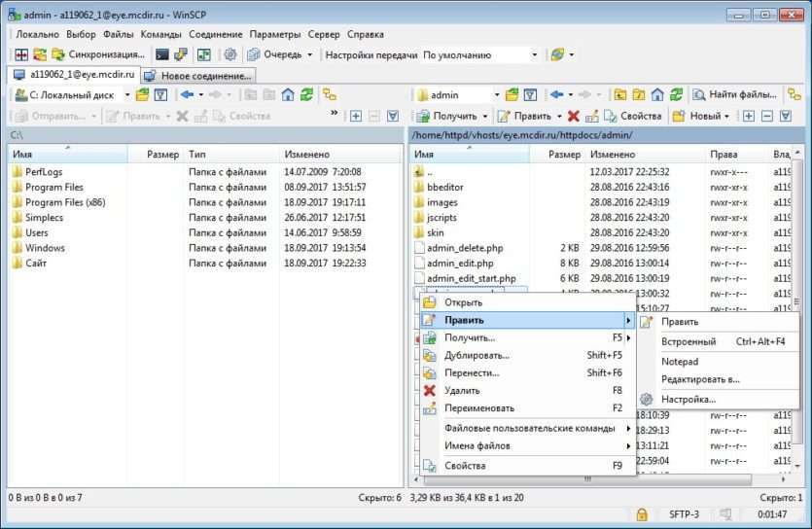Image resolution: width=812 pixels, height=529 pixels.
Task: Unselect all minus icon in remote panel
Action: tap(767, 116)
